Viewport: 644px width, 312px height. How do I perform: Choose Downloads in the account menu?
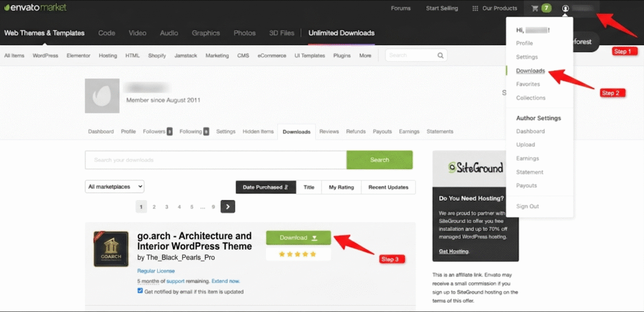(531, 70)
